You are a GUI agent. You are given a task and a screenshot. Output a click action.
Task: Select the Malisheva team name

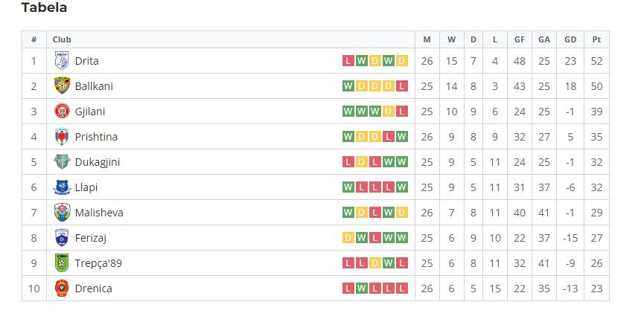(x=99, y=213)
